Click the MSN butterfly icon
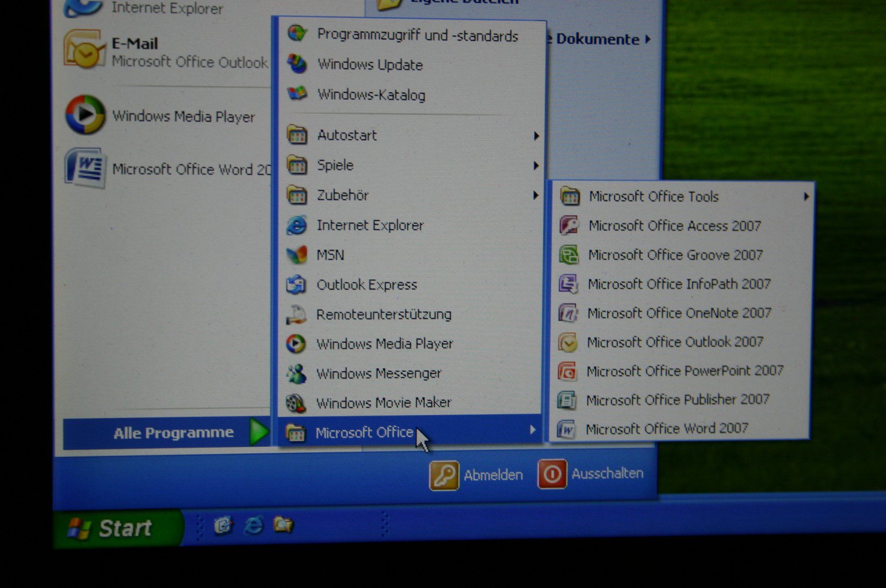886x588 pixels. 297,255
